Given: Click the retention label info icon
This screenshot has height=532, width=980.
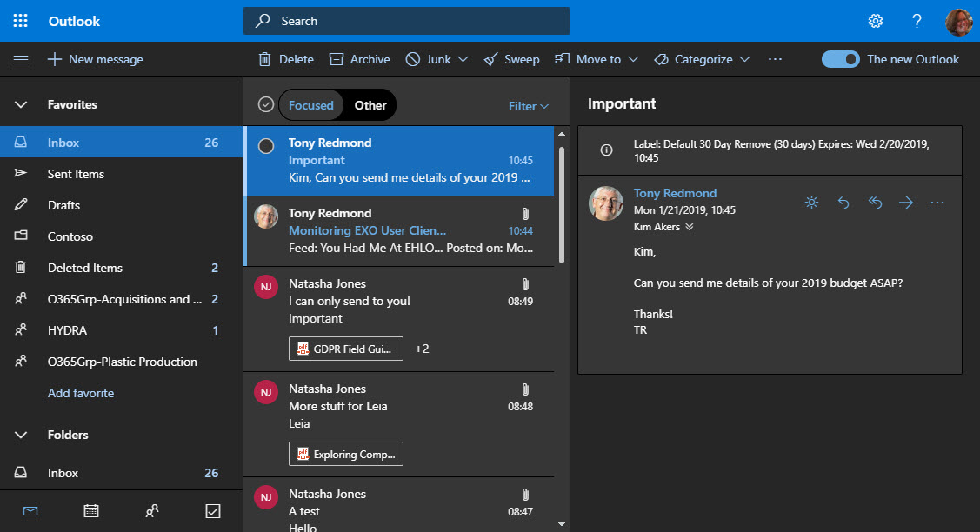Looking at the screenshot, I should pyautogui.click(x=606, y=150).
